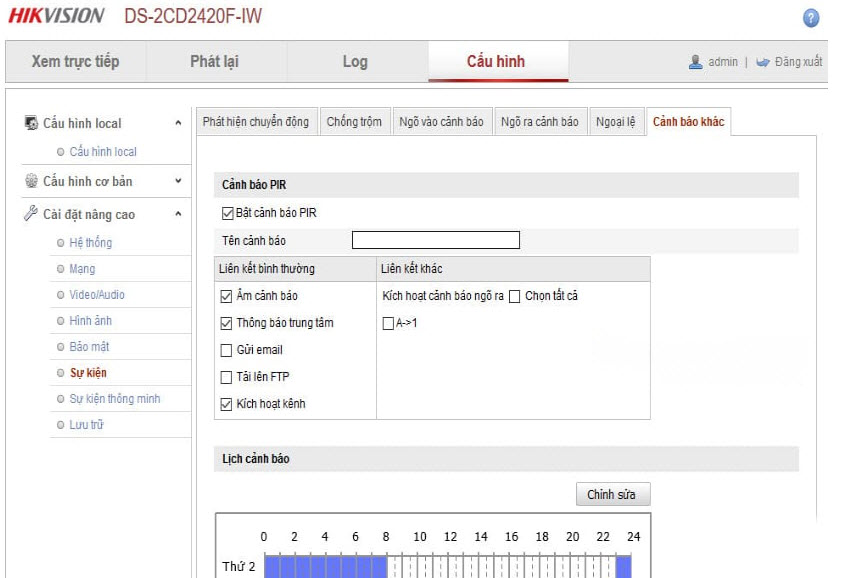Uncheck the Bật cảnh báo PIR checkbox

coord(227,213)
